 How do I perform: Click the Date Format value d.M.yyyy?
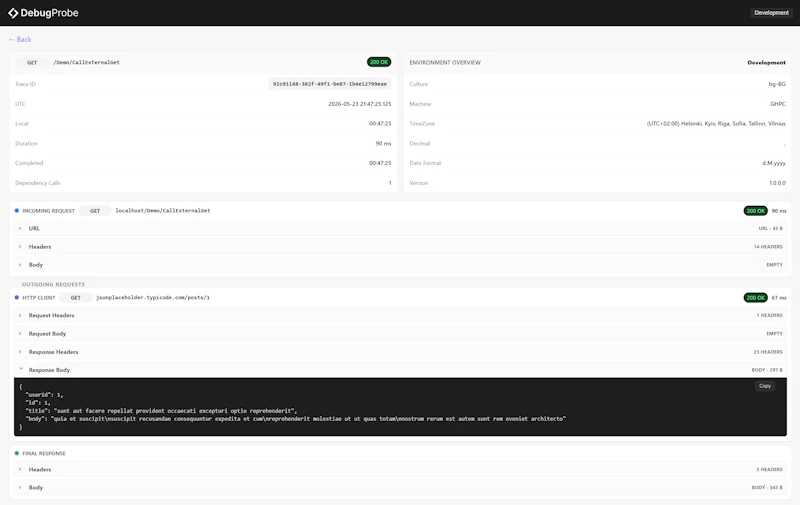pyautogui.click(x=773, y=163)
